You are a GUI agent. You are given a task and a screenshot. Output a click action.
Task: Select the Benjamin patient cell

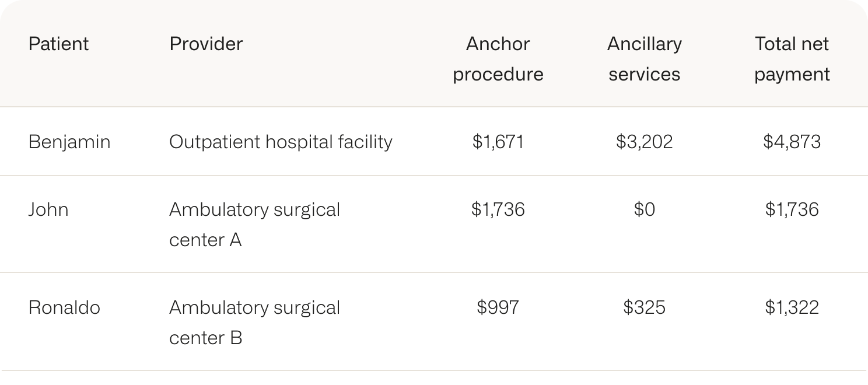(x=69, y=142)
